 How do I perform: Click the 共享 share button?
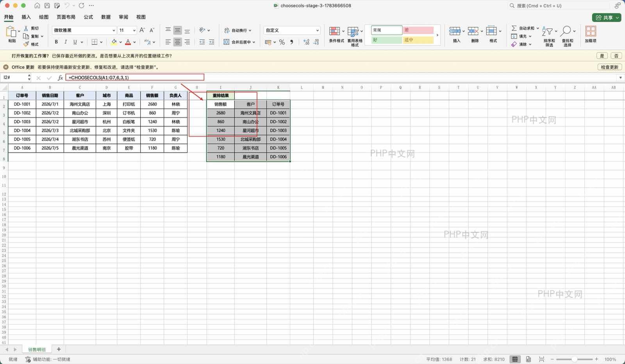(x=606, y=18)
